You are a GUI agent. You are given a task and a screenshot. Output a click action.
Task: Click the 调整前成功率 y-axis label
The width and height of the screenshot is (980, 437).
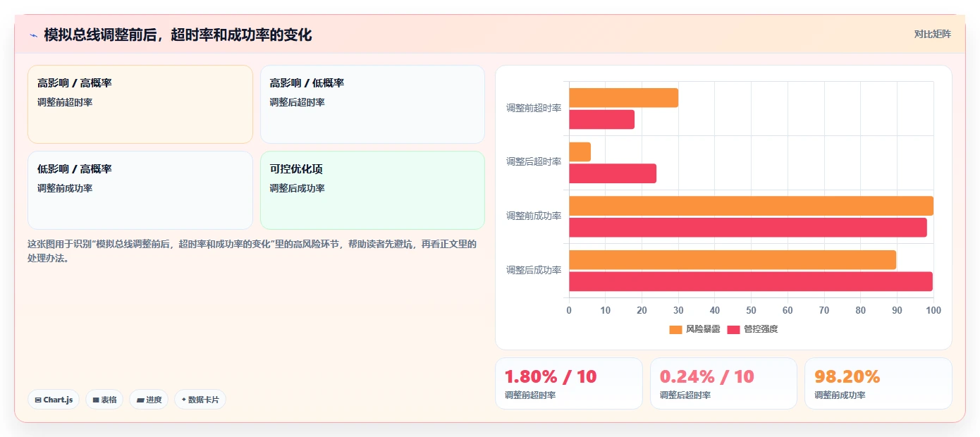pyautogui.click(x=534, y=216)
